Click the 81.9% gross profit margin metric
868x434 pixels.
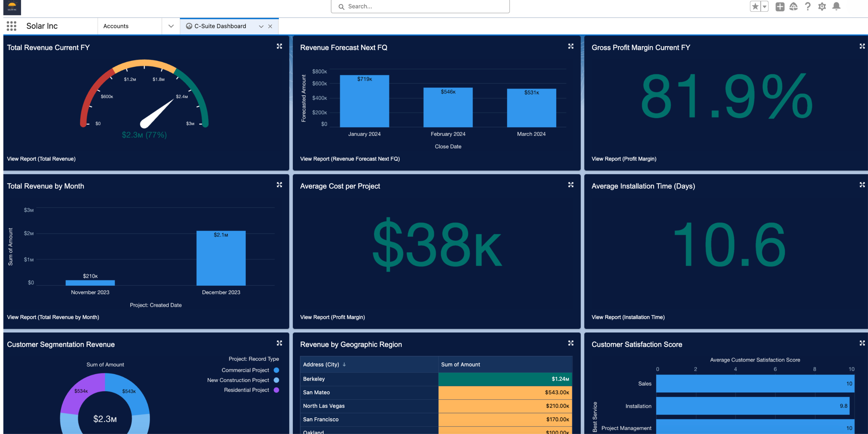727,96
